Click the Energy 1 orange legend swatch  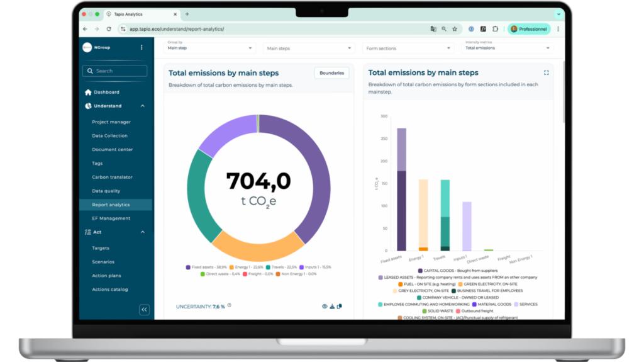tap(231, 267)
